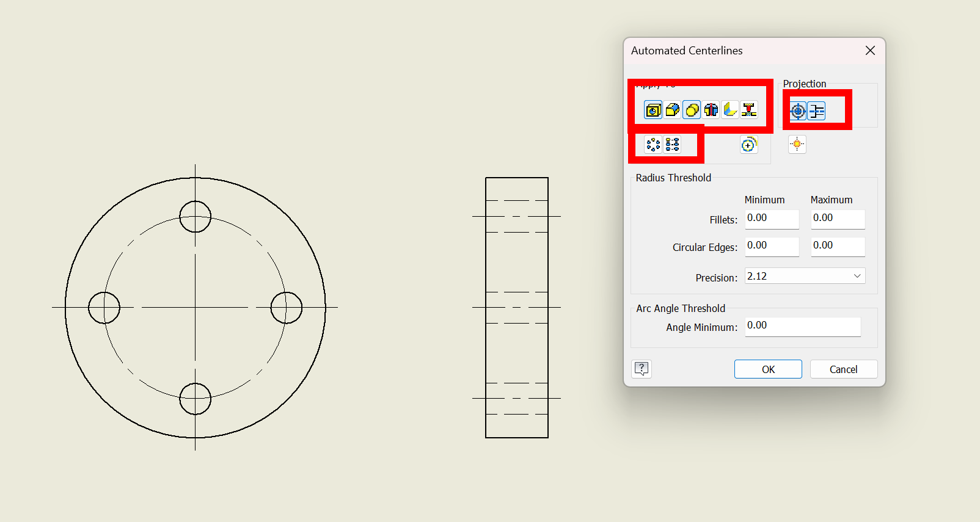The width and height of the screenshot is (980, 522).
Task: Close the Automated Centerlines dialog
Action: pyautogui.click(x=871, y=51)
